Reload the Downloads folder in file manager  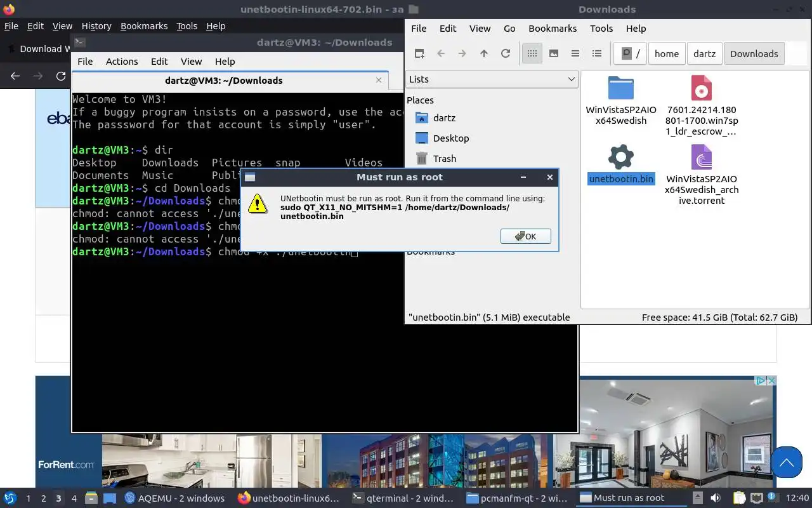tap(506, 54)
